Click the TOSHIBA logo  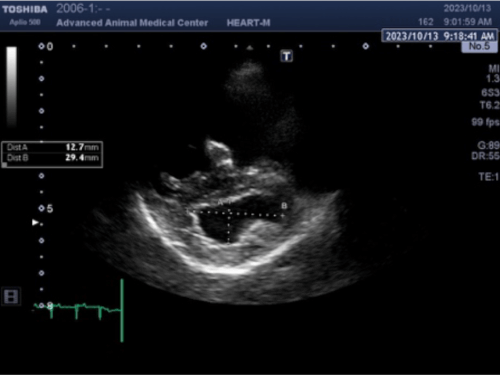pos(25,9)
